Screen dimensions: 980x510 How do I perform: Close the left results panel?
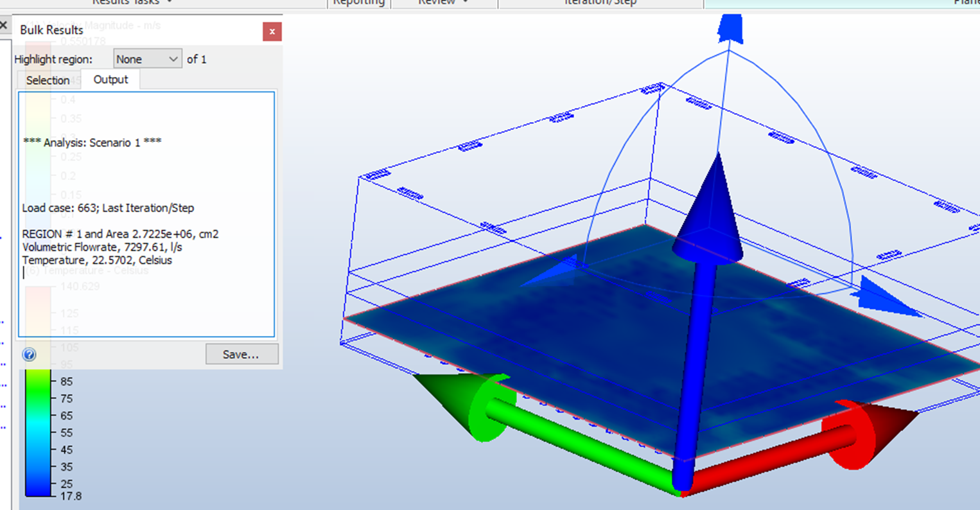pyautogui.click(x=4, y=24)
